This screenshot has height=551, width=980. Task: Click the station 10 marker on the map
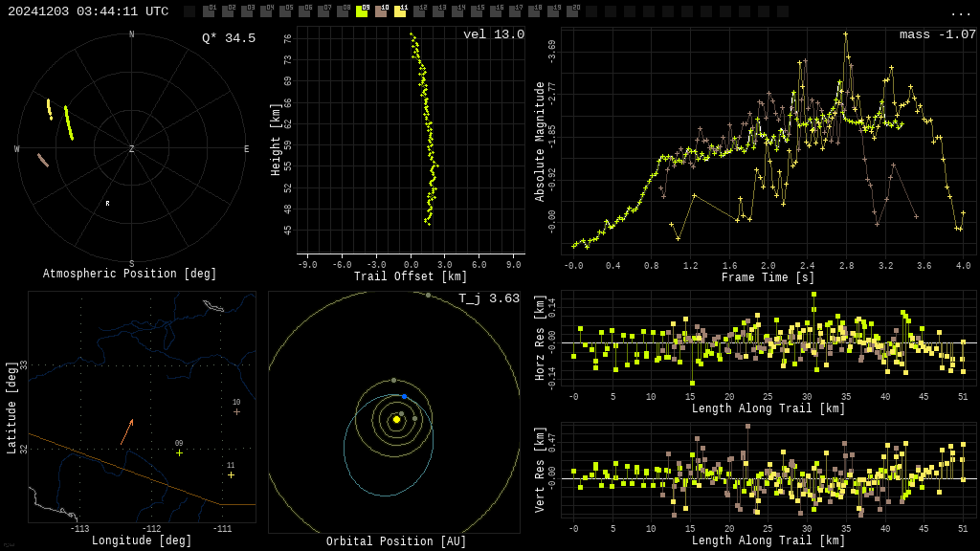[x=237, y=411]
